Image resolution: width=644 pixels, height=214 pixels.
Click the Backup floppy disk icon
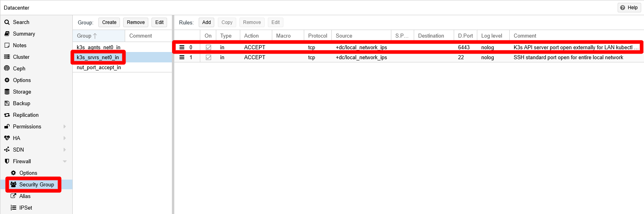7,103
